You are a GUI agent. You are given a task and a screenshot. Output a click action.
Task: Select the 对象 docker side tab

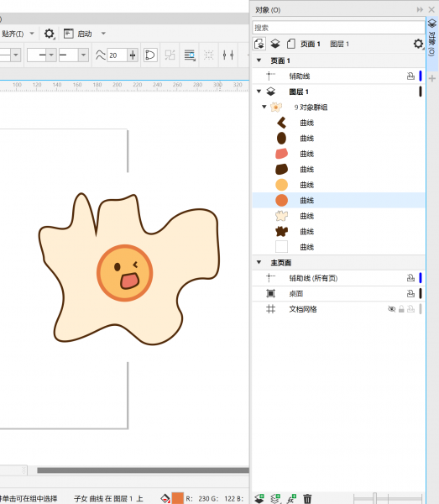coord(432,39)
